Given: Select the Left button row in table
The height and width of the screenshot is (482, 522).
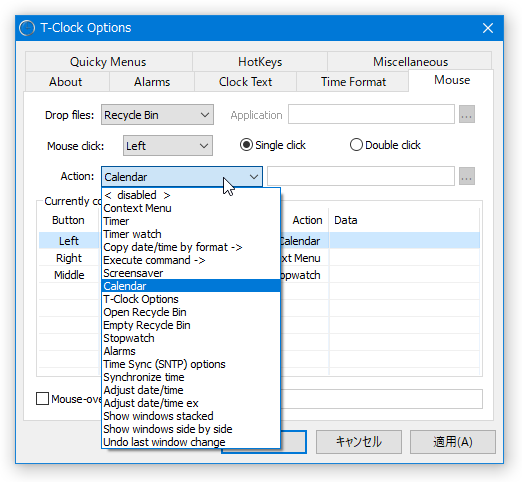Looking at the screenshot, I should (x=69, y=241).
